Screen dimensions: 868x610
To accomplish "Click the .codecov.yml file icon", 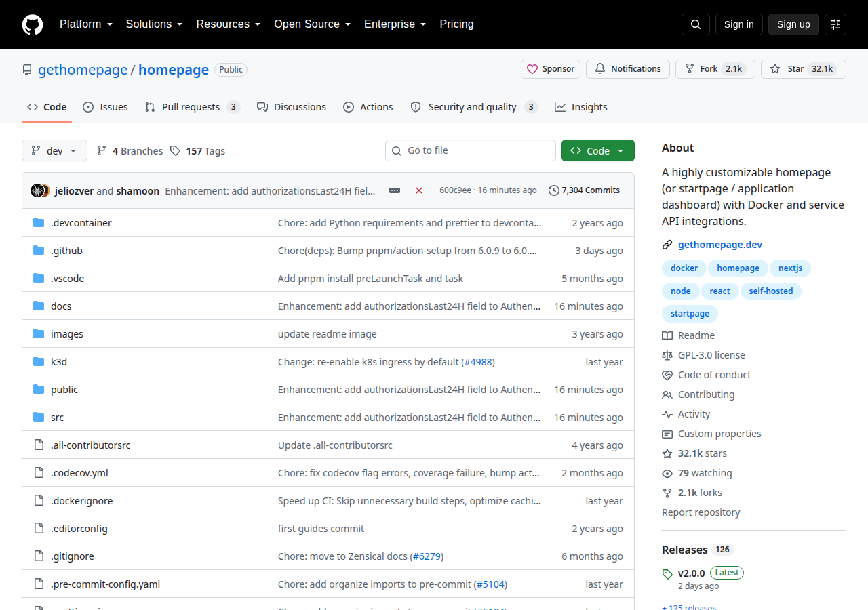I will click(x=39, y=473).
